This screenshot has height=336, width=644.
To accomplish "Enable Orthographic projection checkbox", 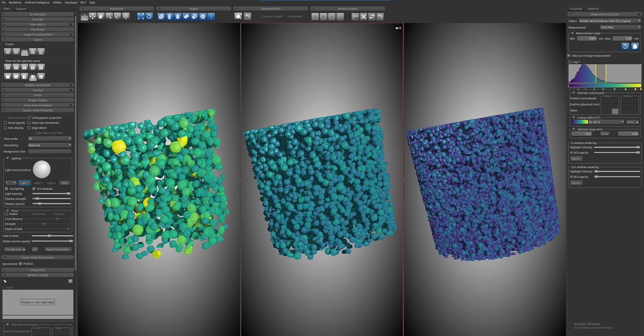I will tap(29, 118).
